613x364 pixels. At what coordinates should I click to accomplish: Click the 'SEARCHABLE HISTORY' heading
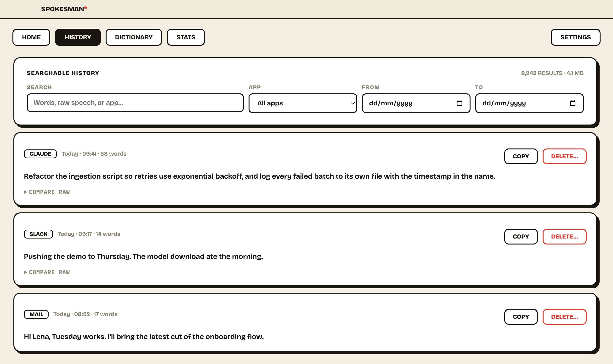click(x=63, y=73)
